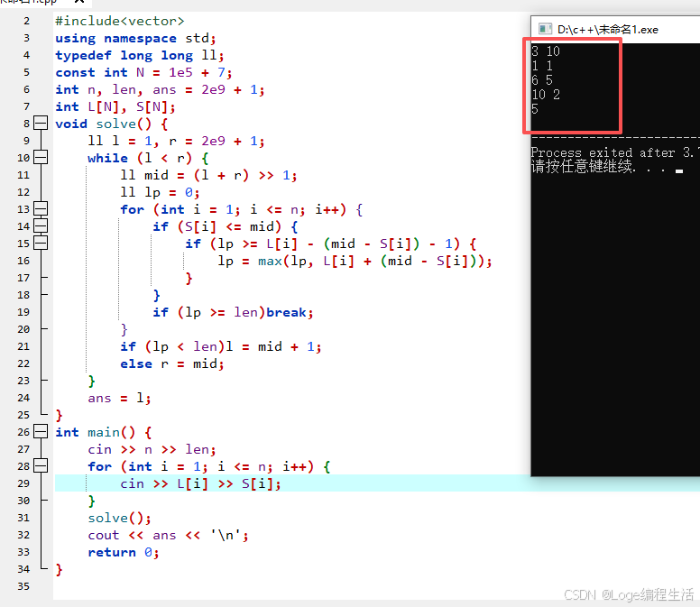The height and width of the screenshot is (607, 700).
Task: Click console input line '1 1'
Action: pyautogui.click(x=542, y=66)
